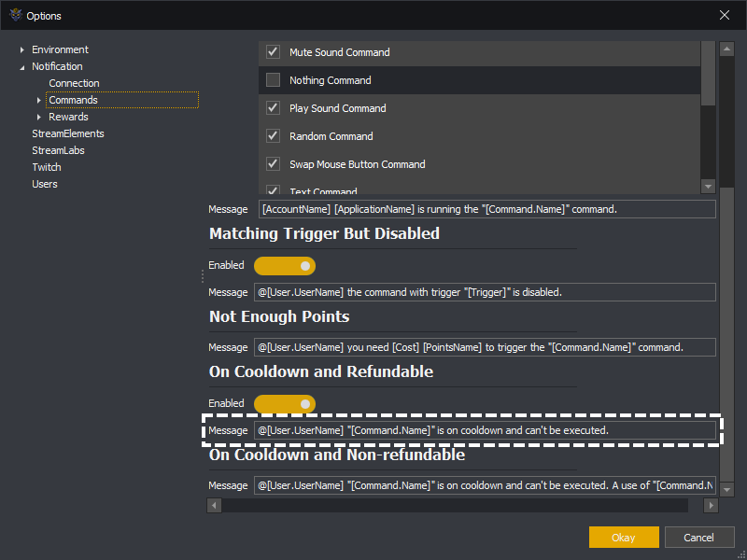Image resolution: width=747 pixels, height=560 pixels.
Task: Click the Not Enough Points Message field
Action: pyautogui.click(x=485, y=347)
